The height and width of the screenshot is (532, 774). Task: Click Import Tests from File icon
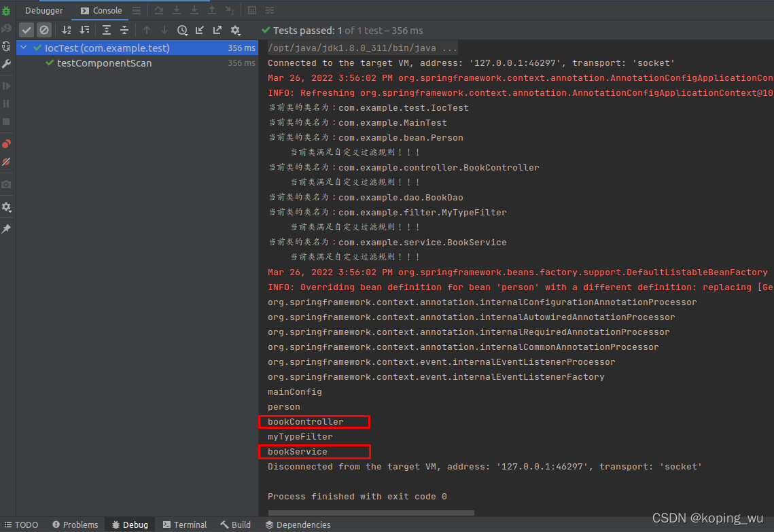pos(199,30)
